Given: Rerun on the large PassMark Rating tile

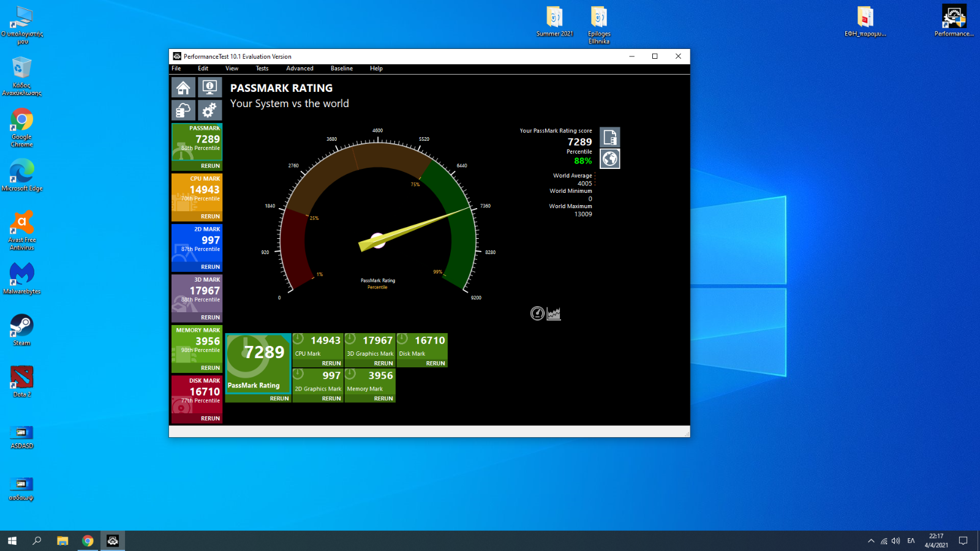Looking at the screenshot, I should [279, 399].
